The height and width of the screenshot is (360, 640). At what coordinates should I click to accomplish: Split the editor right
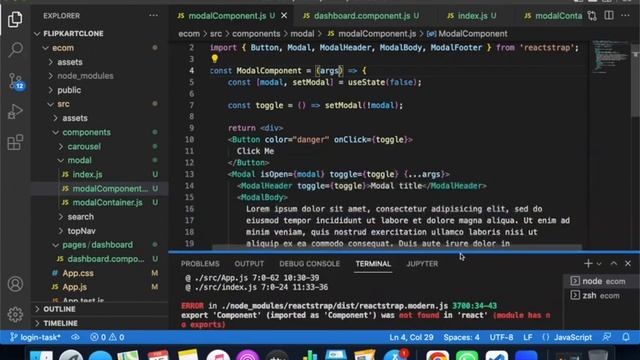pyautogui.click(x=609, y=16)
